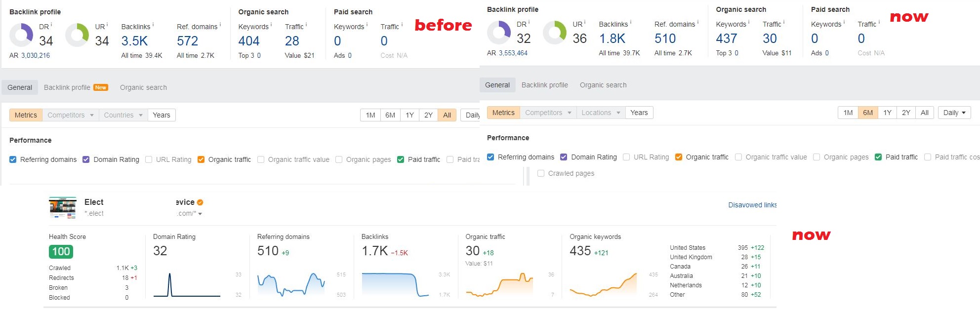Click the verified badge next to site name
Image resolution: width=980 pixels, height=312 pixels.
(200, 202)
